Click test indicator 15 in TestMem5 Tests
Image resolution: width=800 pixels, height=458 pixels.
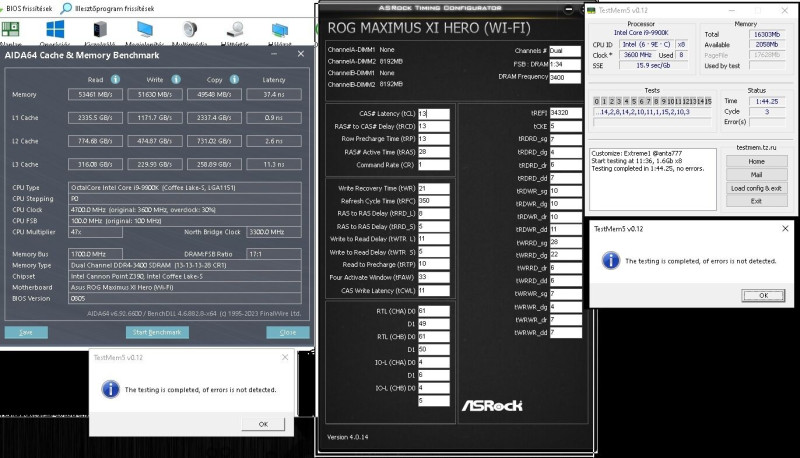click(x=708, y=101)
